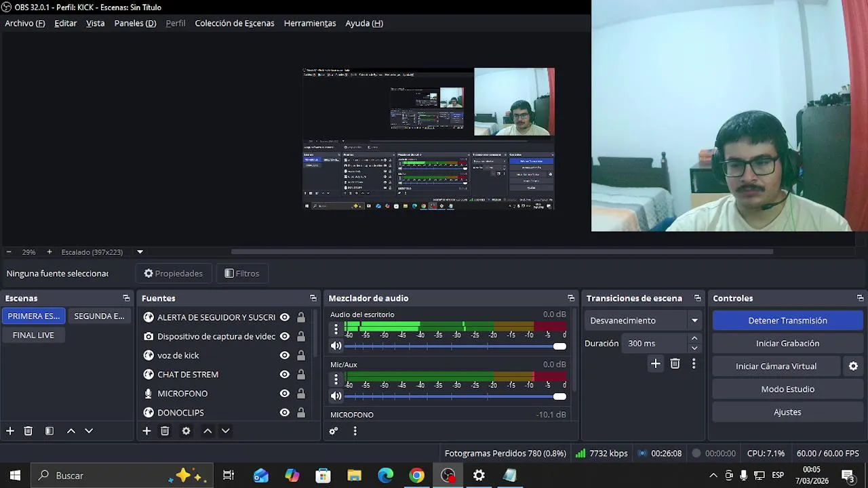Open Audio del escritorio options dots
Screen dimensions: 868x488
(x=336, y=329)
